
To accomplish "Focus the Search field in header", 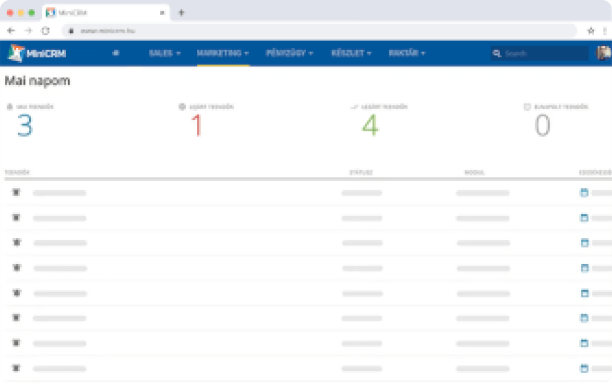I will 539,53.
